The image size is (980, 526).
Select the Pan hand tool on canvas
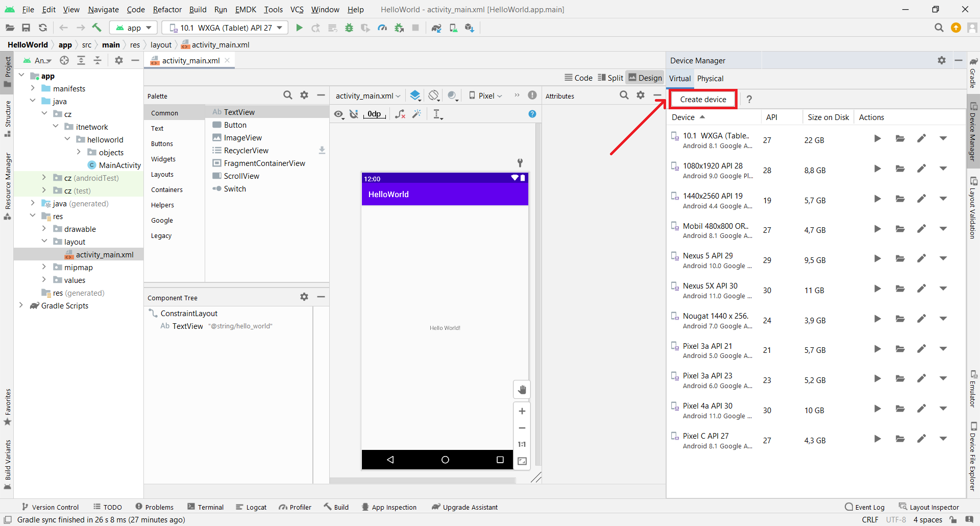click(522, 390)
